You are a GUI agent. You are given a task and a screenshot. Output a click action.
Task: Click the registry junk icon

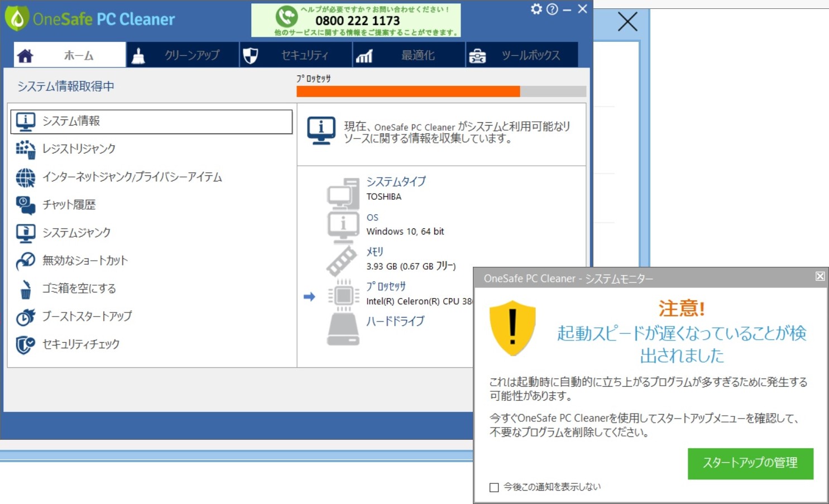26,150
